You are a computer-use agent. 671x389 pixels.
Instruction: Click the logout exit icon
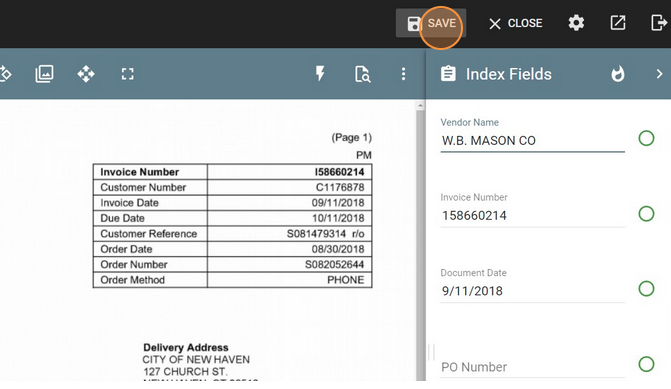tap(659, 23)
